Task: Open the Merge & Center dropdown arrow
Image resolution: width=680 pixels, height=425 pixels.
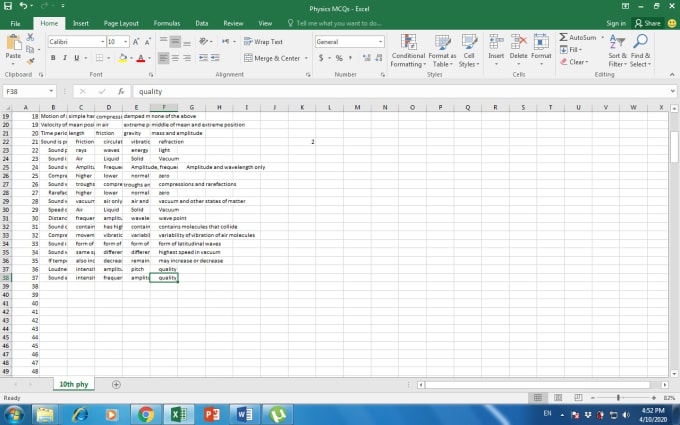Action: tap(306, 58)
